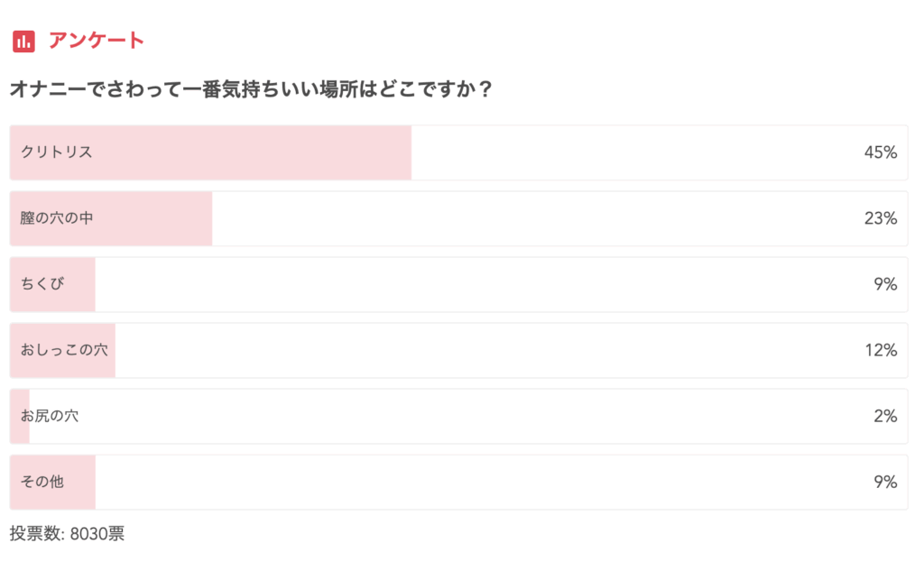Click the 9% value in その他 row
This screenshot has width=924, height=580.
(884, 482)
